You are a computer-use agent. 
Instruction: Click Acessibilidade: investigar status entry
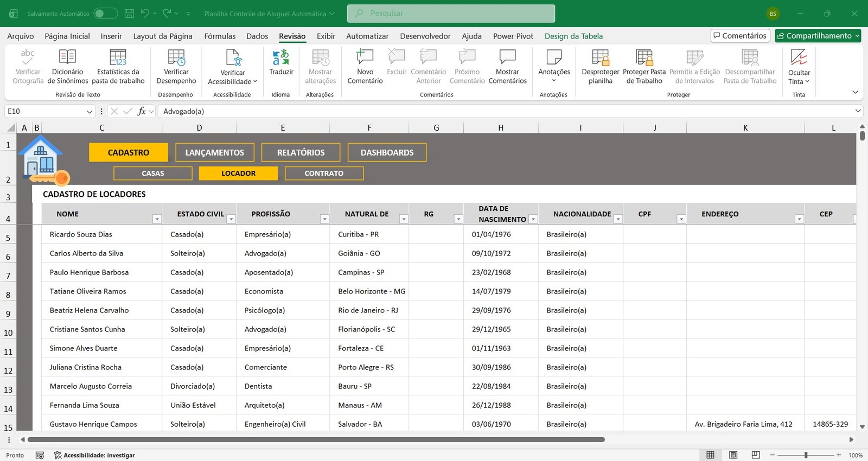[94, 455]
